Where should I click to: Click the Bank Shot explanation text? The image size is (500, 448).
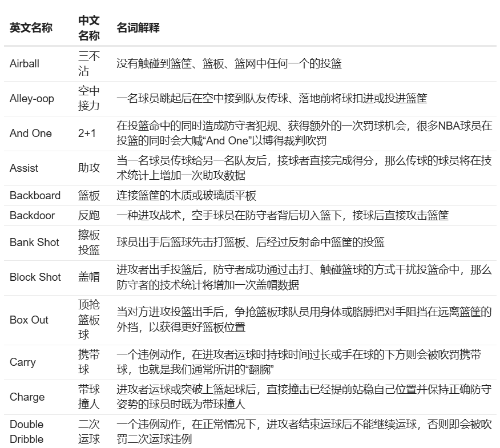coord(251,243)
